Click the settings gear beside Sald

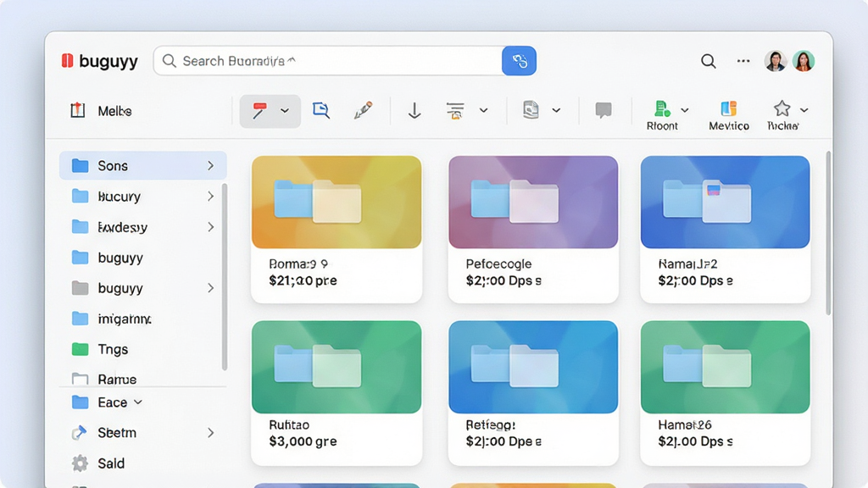pos(80,463)
